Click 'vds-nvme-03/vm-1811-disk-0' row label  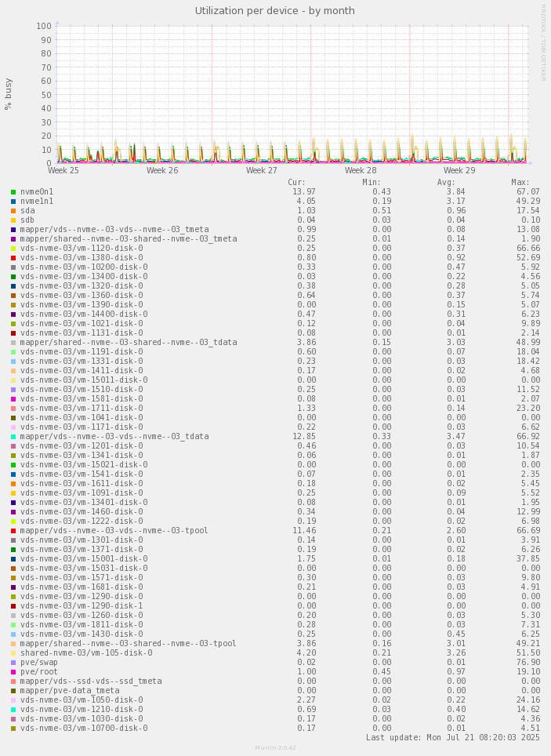click(82, 624)
